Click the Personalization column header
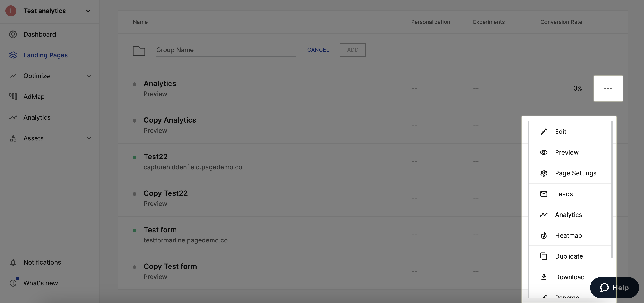This screenshot has width=644, height=303. 431,22
